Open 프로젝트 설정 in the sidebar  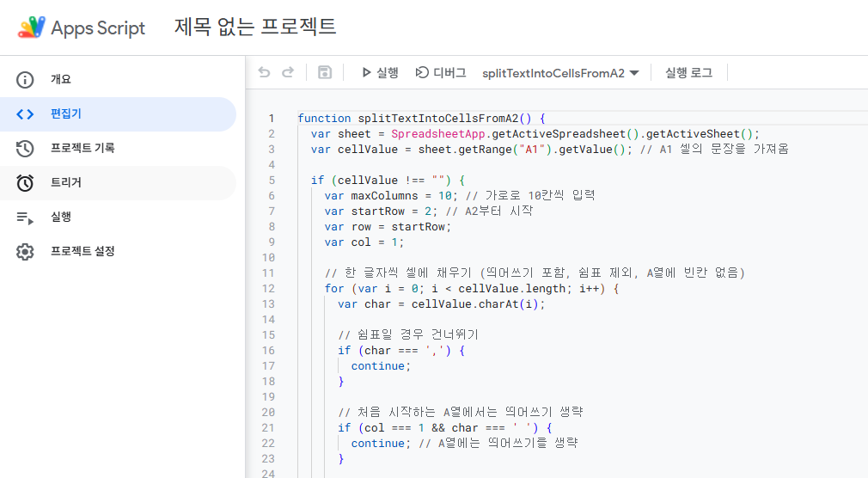click(x=118, y=251)
